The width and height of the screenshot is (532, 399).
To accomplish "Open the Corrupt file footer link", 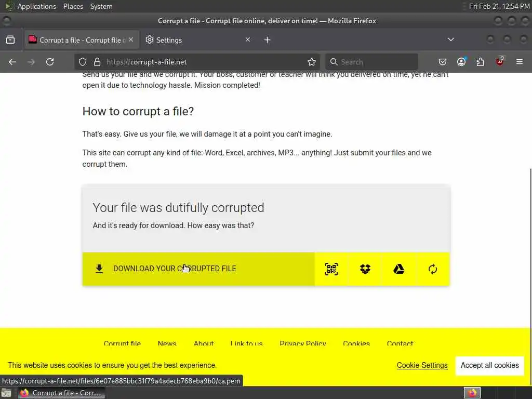I will coord(122,343).
